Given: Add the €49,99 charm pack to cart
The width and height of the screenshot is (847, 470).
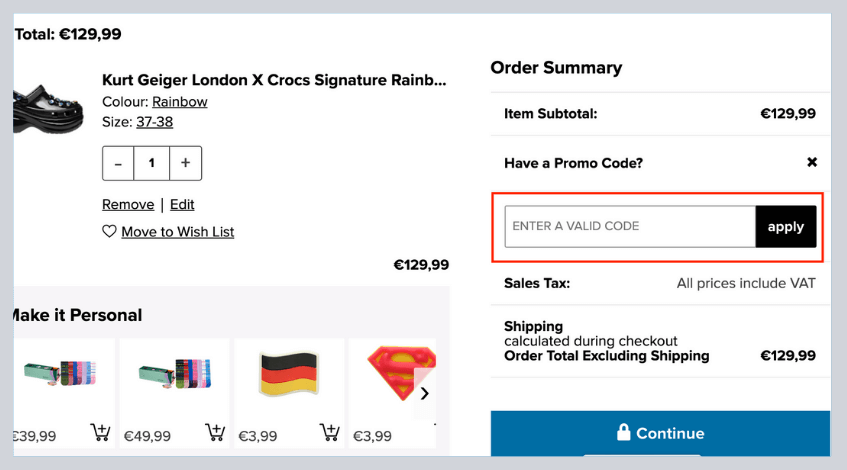Looking at the screenshot, I should coord(215,433).
